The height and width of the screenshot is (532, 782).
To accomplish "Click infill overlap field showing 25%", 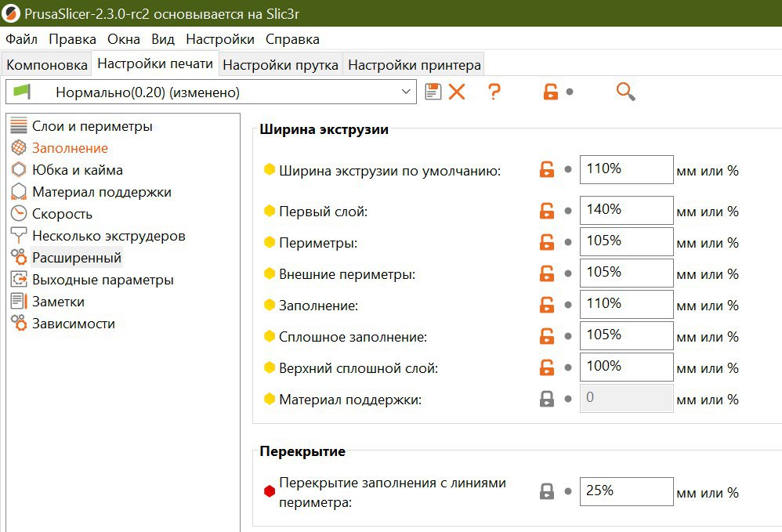I will point(626,491).
